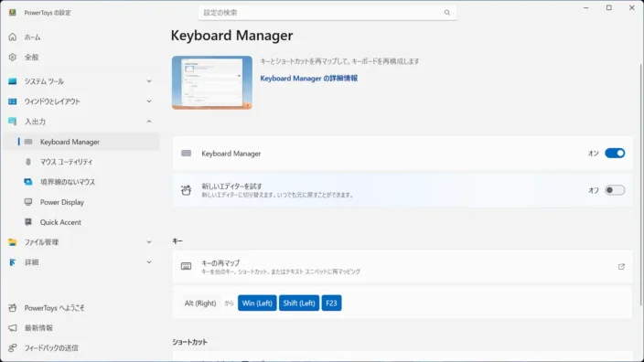Click the ウィンドウとレイアウト icon
This screenshot has height=362, width=644.
pyautogui.click(x=12, y=101)
